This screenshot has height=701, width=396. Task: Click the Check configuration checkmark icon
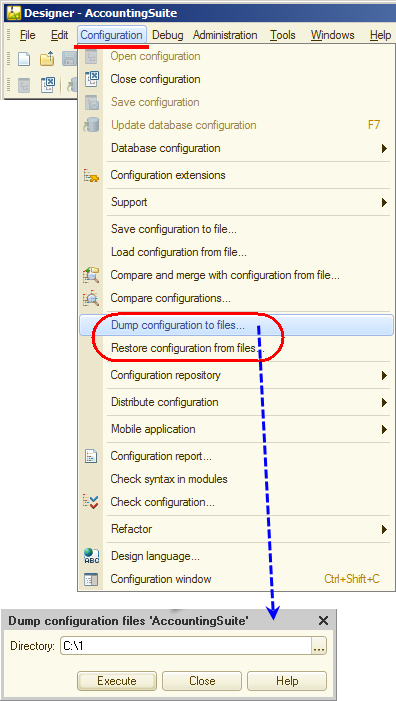[x=91, y=502]
